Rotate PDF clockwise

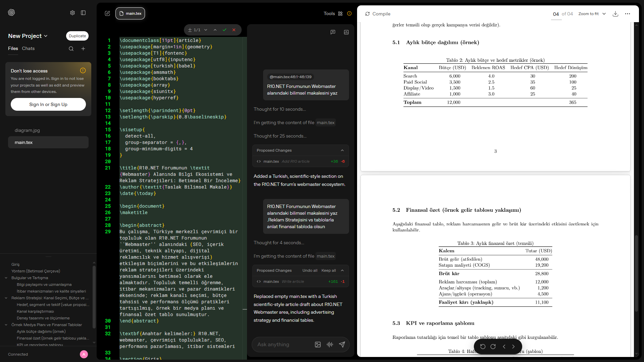coord(493,347)
